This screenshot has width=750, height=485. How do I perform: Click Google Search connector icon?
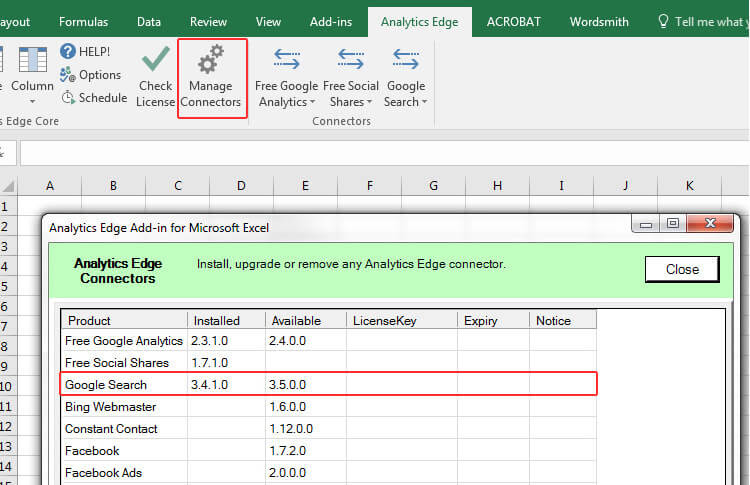(406, 59)
